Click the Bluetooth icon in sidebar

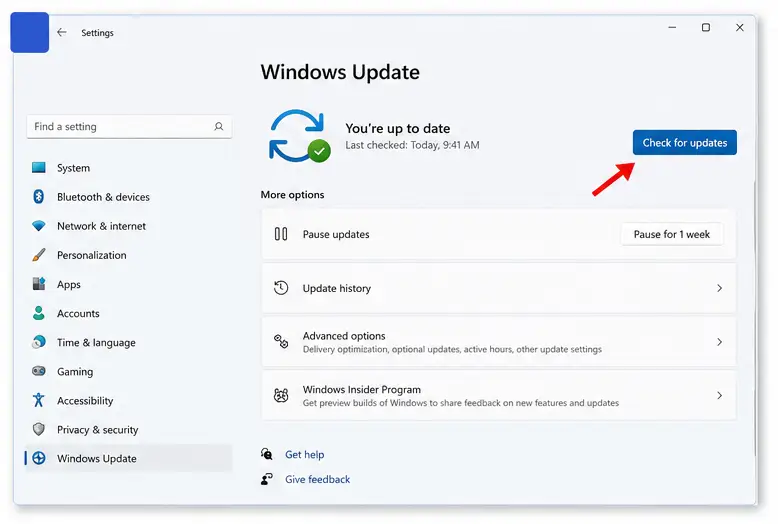pos(39,196)
